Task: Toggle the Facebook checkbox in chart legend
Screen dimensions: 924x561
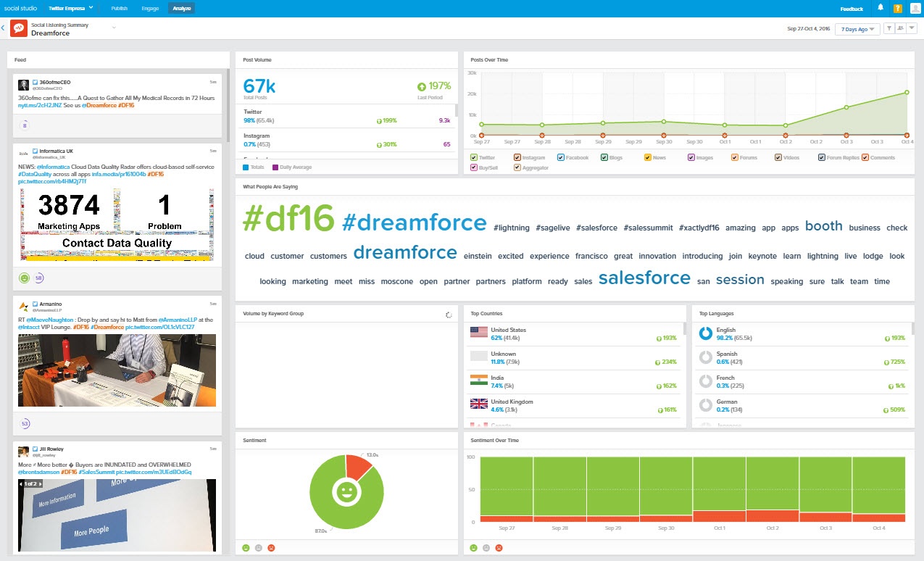Action: click(561, 157)
